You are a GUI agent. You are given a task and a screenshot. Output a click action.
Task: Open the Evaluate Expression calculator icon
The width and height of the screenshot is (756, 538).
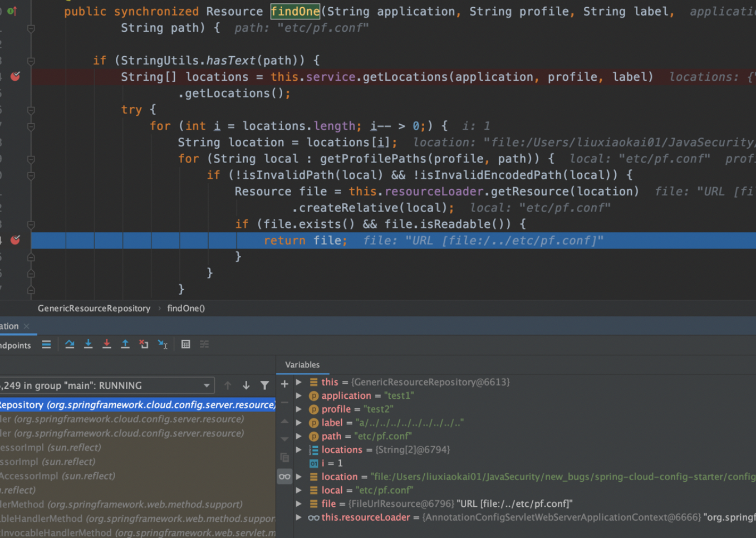coord(186,345)
